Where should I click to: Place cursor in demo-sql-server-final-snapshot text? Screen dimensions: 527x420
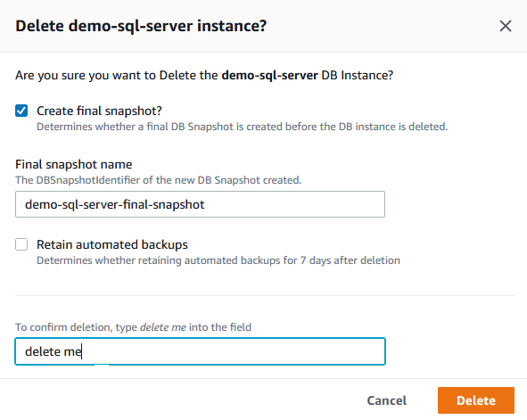click(115, 204)
